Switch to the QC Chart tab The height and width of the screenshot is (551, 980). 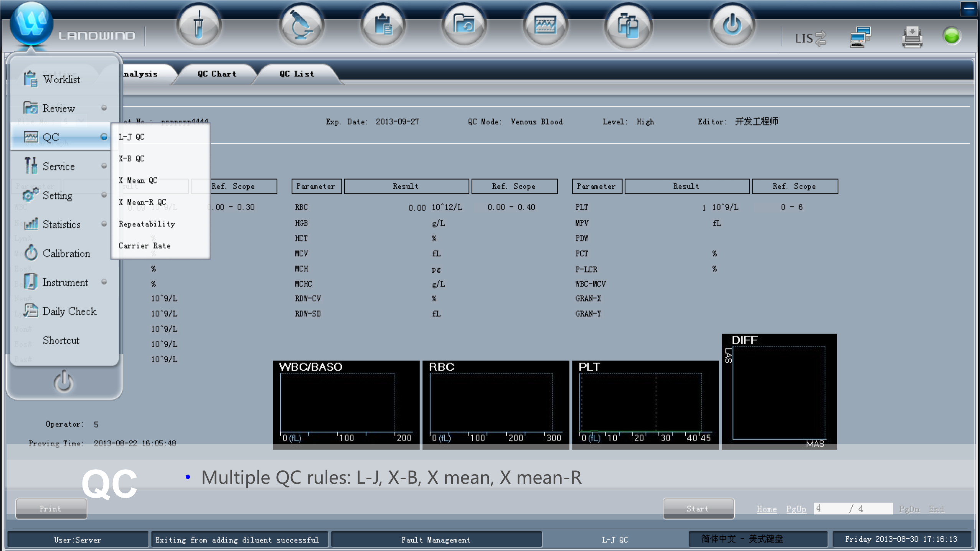click(x=217, y=74)
